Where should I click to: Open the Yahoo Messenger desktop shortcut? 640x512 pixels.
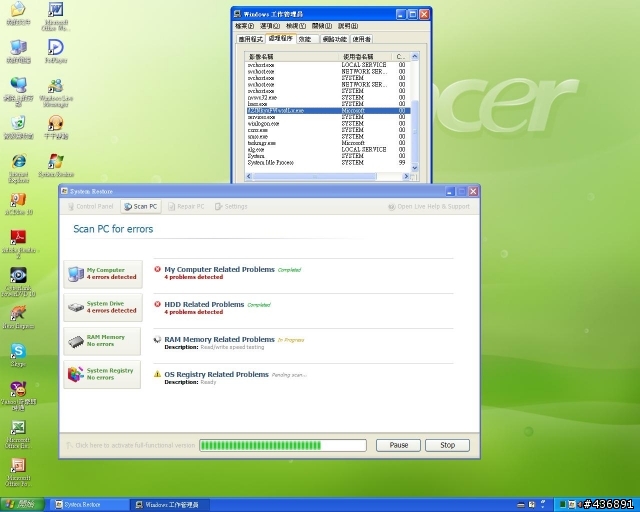tap(18, 396)
